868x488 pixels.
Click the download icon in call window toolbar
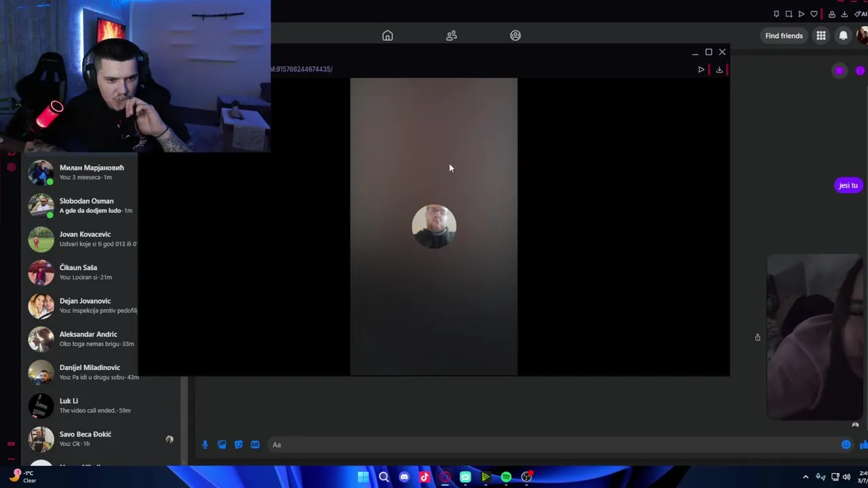click(719, 69)
